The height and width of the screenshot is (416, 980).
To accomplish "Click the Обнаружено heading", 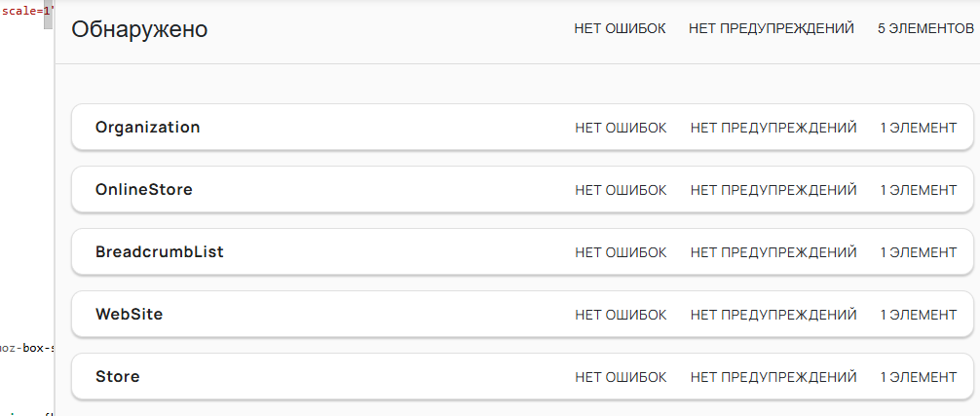I will 139,29.
